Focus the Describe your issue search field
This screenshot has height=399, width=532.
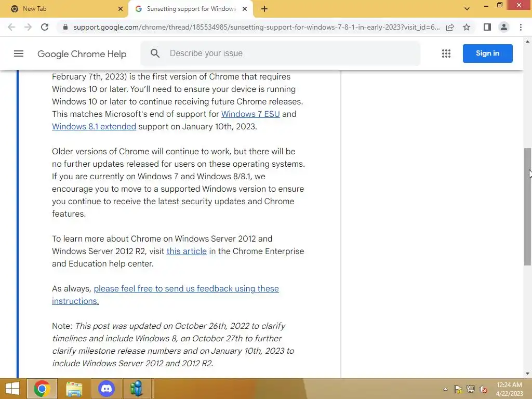(280, 54)
